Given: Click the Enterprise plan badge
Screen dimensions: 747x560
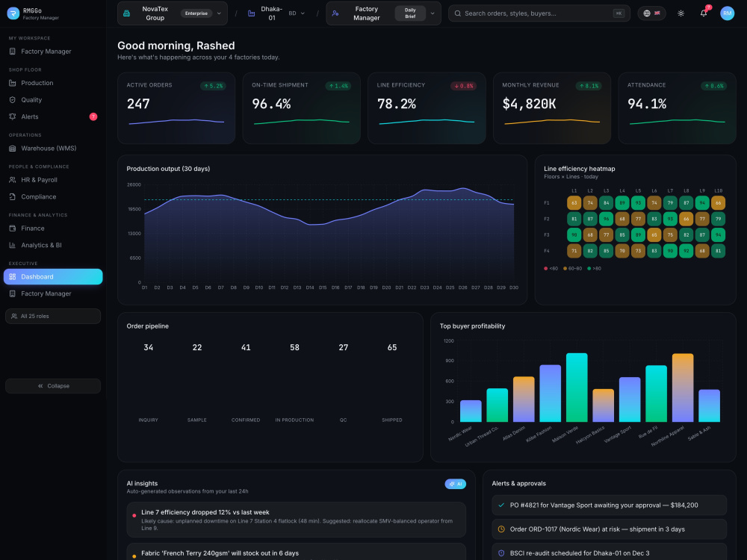Looking at the screenshot, I should click(196, 13).
